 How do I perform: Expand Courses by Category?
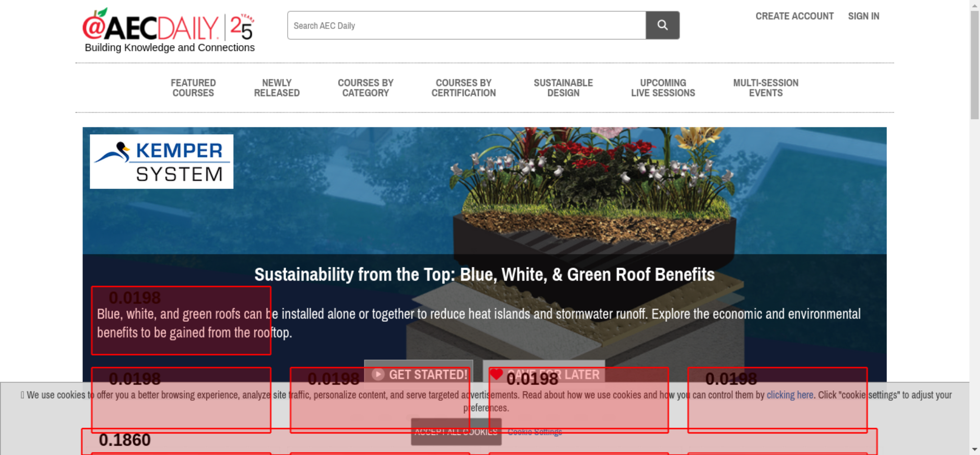(x=365, y=88)
